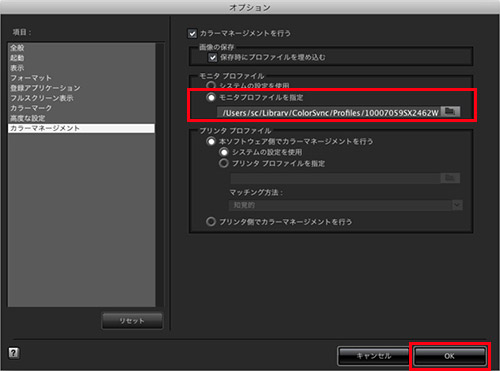Click the disabled printer profile folder icon
This screenshot has width=500, height=371.
pos(450,178)
